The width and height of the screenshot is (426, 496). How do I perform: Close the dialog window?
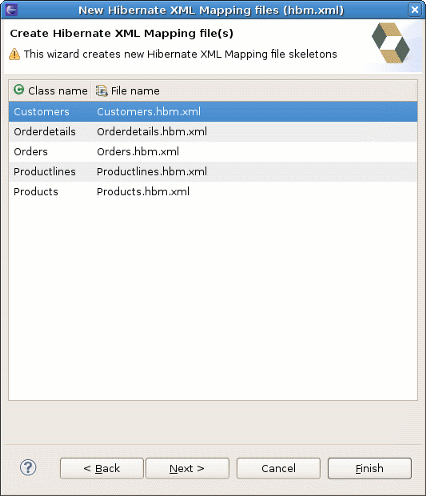point(414,10)
